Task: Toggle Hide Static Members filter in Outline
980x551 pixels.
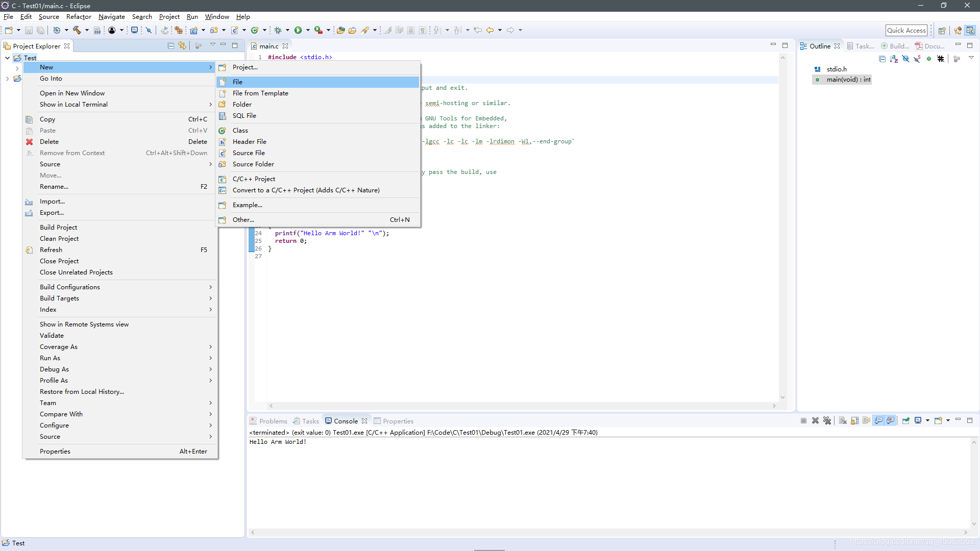Action: [x=917, y=59]
